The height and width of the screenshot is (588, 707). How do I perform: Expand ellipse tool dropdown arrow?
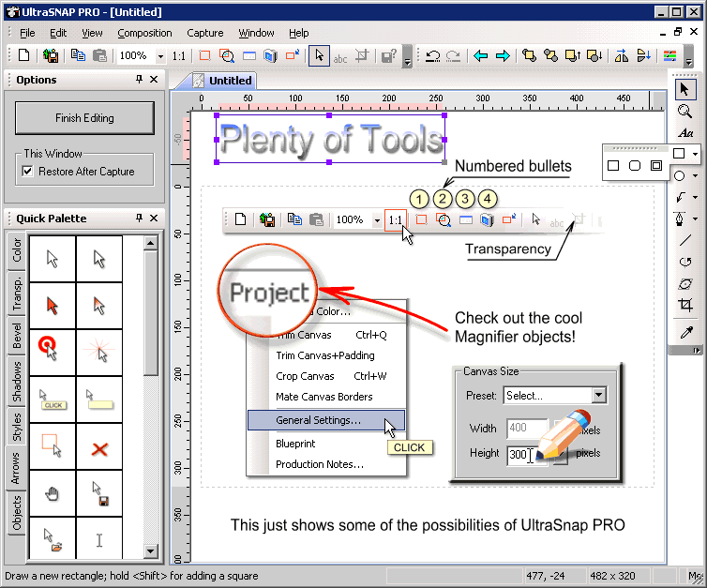pyautogui.click(x=695, y=176)
